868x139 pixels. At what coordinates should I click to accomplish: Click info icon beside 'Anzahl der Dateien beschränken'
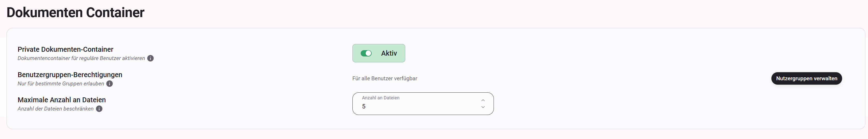coord(99,109)
